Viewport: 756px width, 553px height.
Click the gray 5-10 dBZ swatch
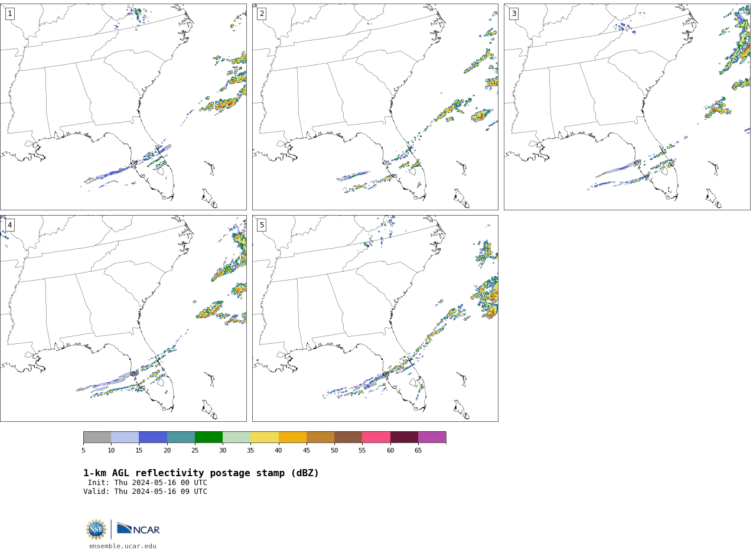click(x=97, y=437)
